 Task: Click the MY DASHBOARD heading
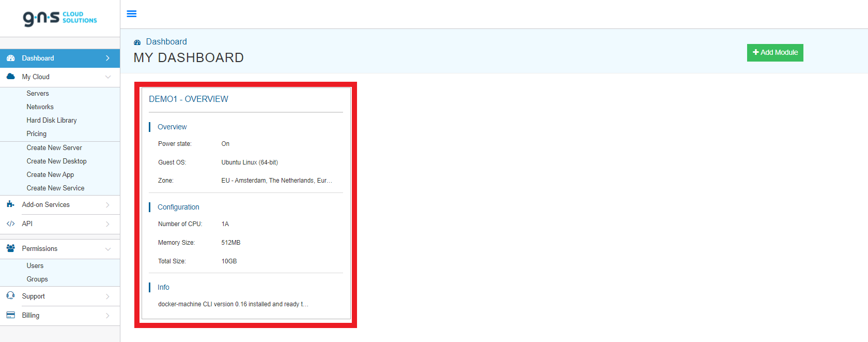click(x=189, y=57)
